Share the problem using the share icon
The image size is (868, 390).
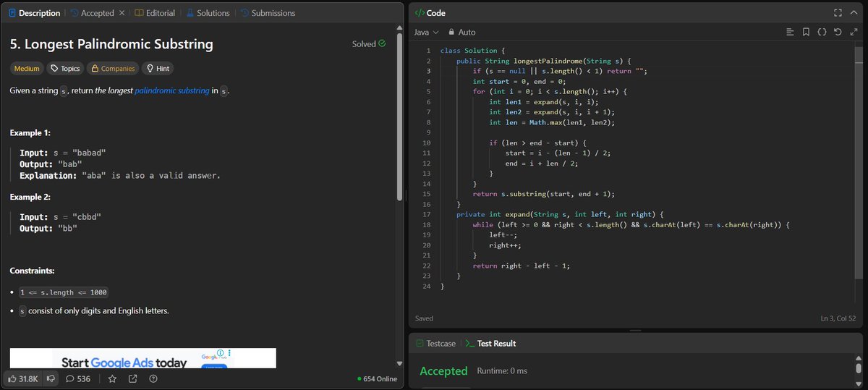[132, 378]
